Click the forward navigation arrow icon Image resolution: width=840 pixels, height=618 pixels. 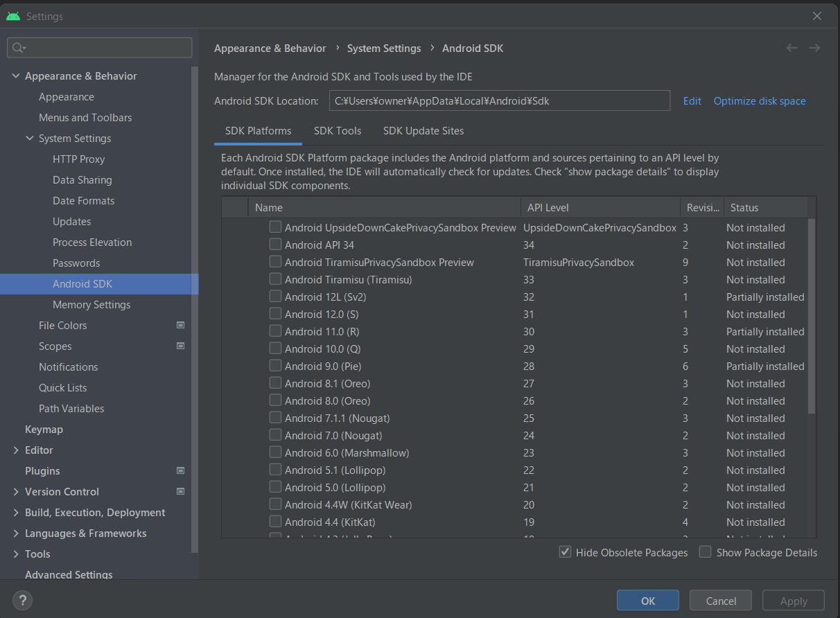point(814,48)
